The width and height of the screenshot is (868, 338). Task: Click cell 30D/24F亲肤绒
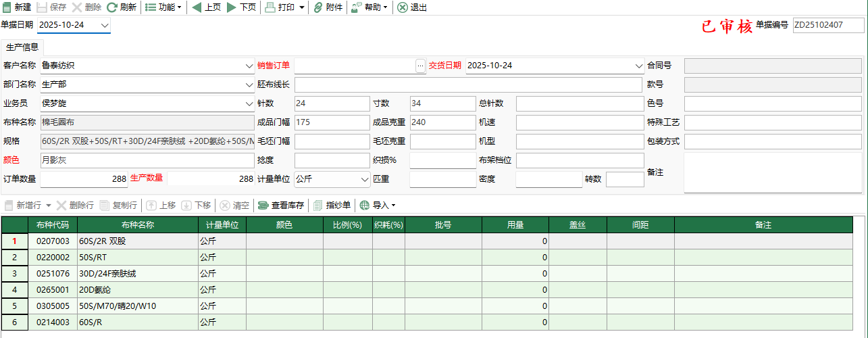[138, 274]
